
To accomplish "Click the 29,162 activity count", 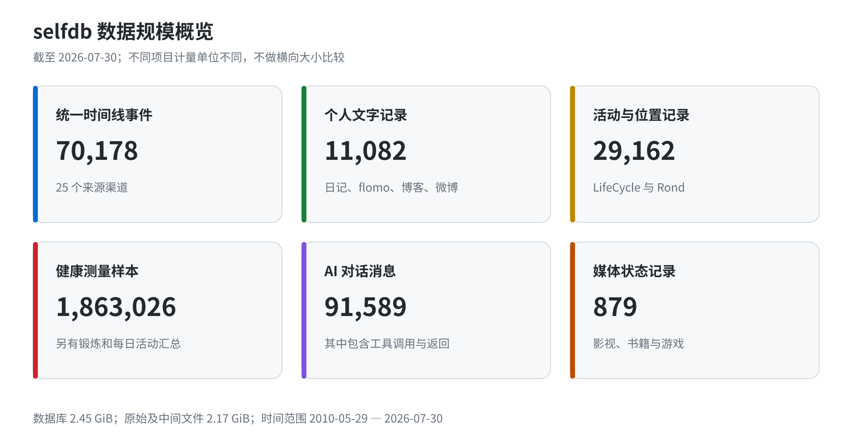I will coord(634,151).
